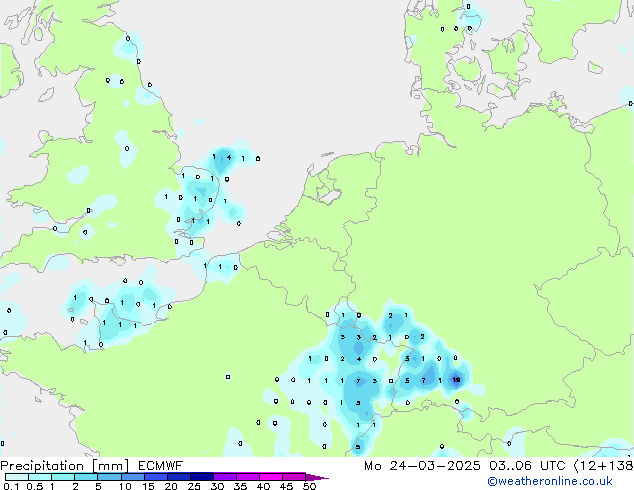Click the '10' peak precipitation value on map
Viewport: 634px width, 490px height.
click(456, 380)
